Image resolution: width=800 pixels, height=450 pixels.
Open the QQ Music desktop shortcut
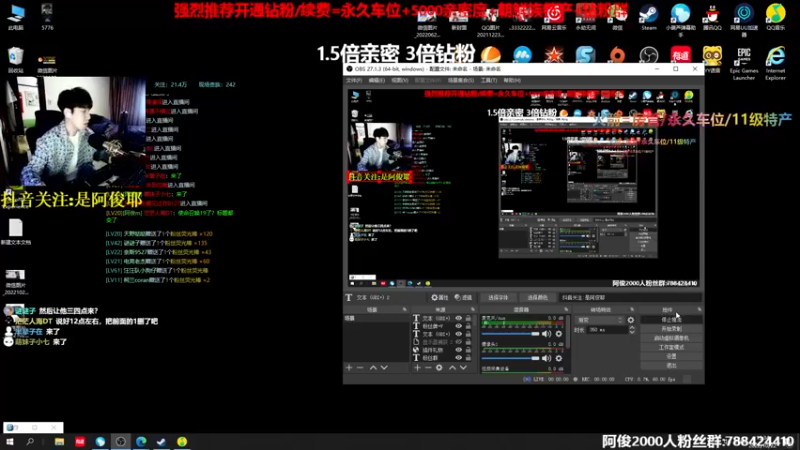coord(776,16)
